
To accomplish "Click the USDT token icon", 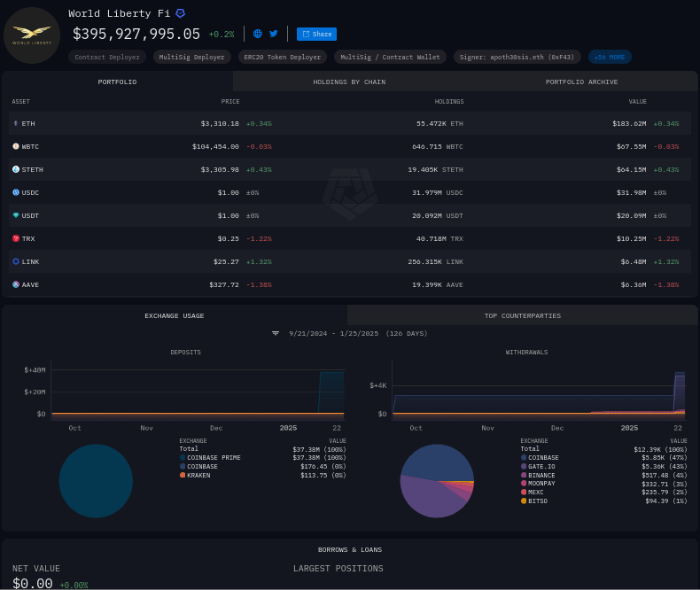I will 16,215.
